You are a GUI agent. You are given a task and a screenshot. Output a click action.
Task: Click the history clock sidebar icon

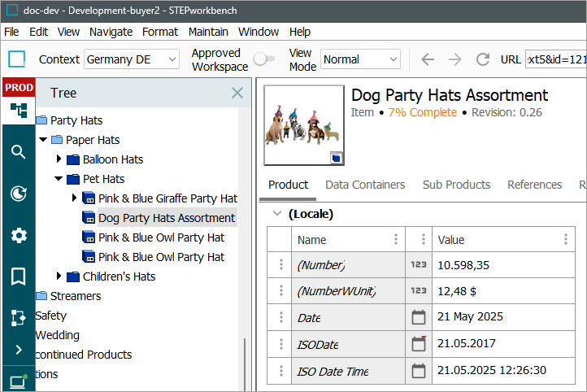click(x=18, y=194)
